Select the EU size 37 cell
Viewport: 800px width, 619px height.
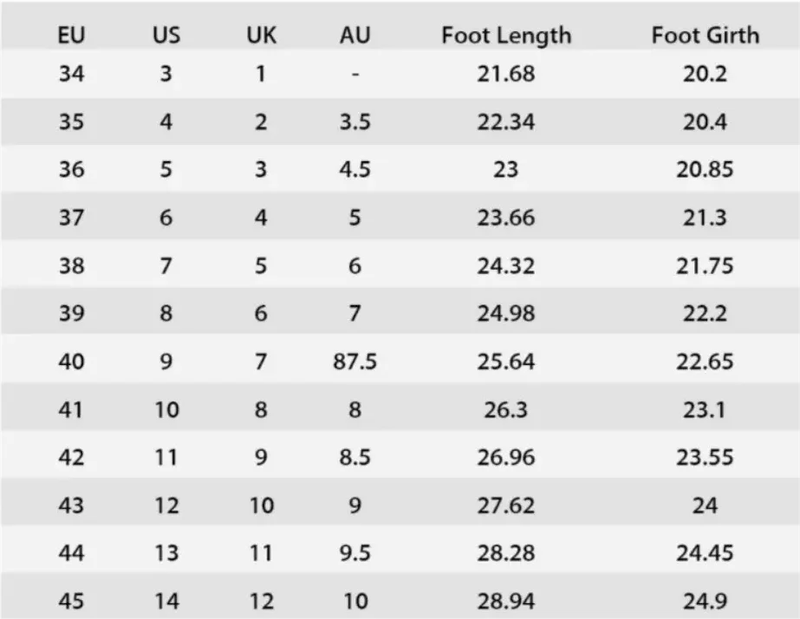pyautogui.click(x=71, y=218)
